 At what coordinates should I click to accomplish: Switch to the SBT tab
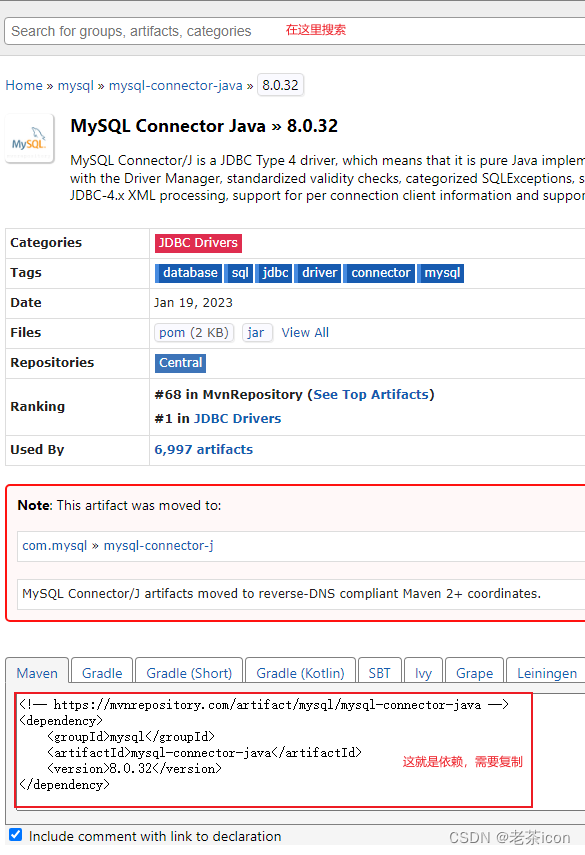tap(379, 673)
